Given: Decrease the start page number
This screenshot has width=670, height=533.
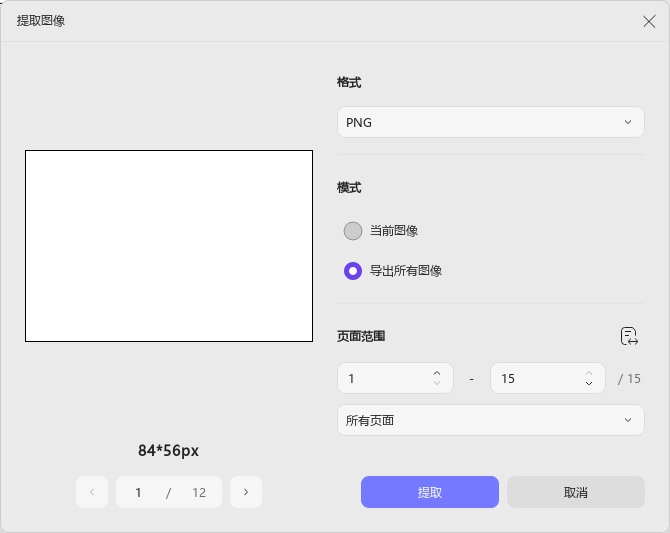Looking at the screenshot, I should pyautogui.click(x=437, y=383).
